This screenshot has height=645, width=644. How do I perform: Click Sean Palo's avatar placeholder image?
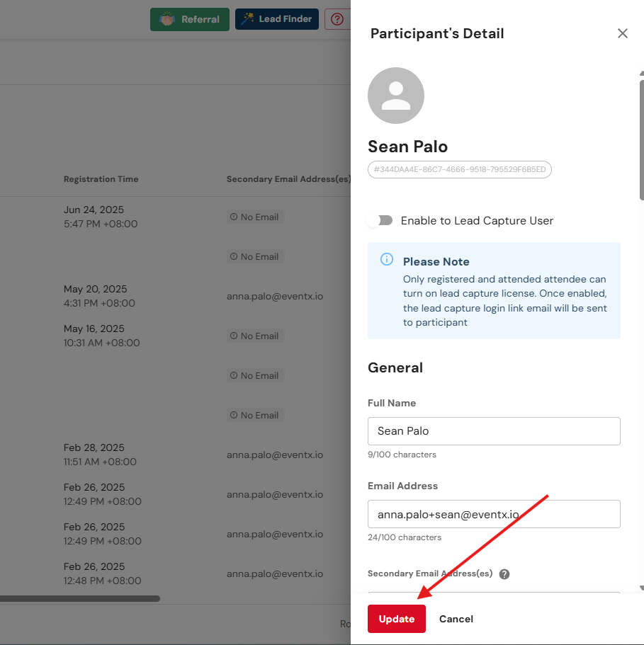pyautogui.click(x=396, y=96)
